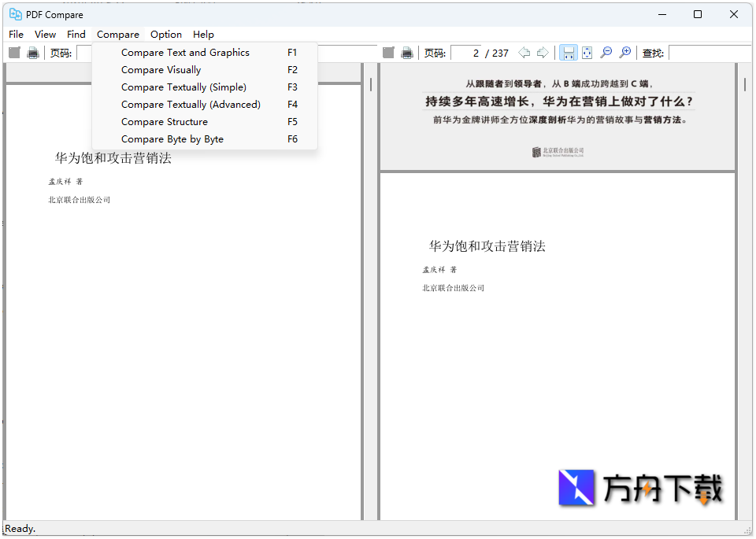Click the right pane page number field

[x=465, y=53]
